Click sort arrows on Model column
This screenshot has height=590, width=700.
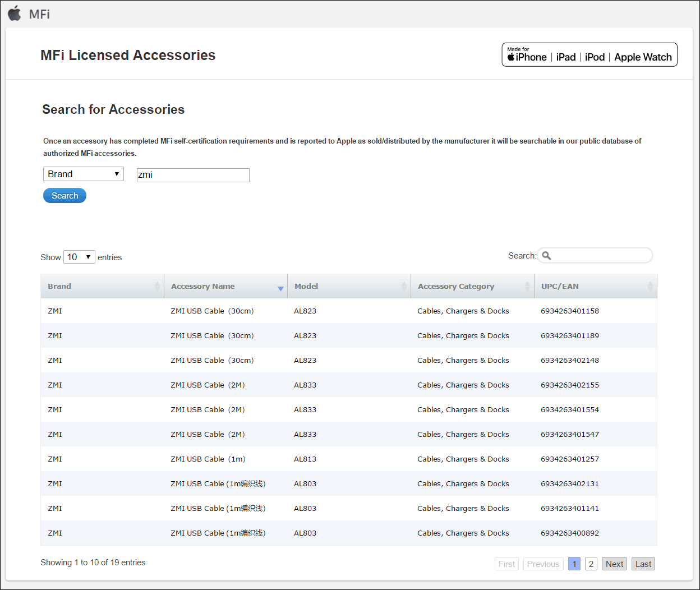pos(404,287)
